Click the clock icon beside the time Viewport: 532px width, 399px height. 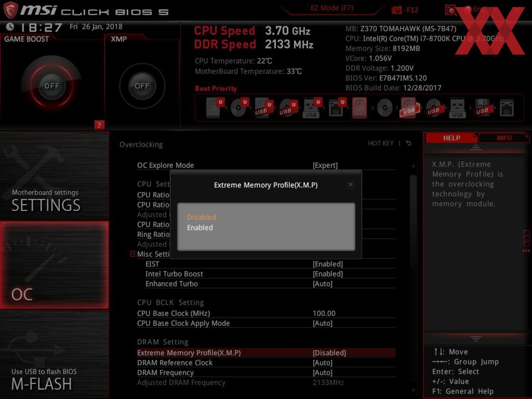[10, 27]
